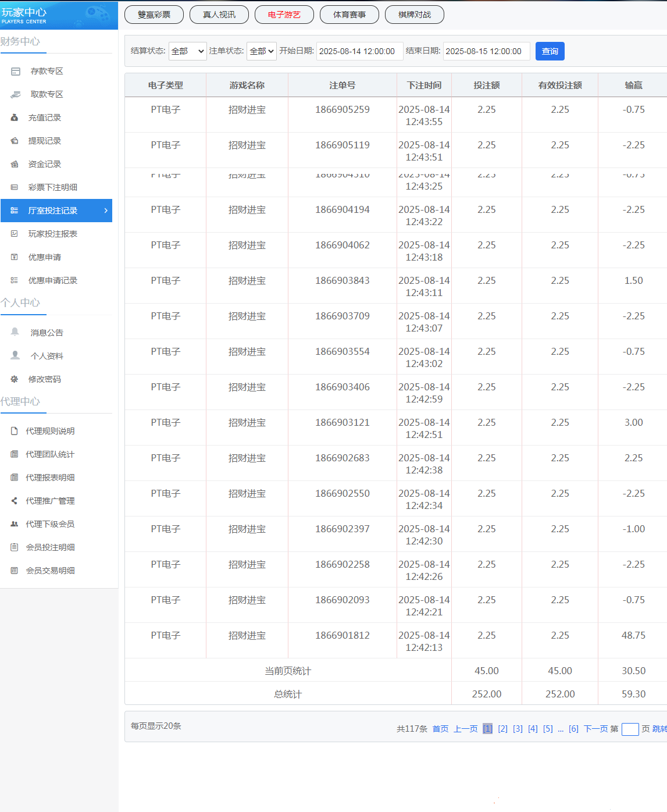The height and width of the screenshot is (812, 667).
Task: Open the 结算状态 dropdown
Action: (187, 51)
